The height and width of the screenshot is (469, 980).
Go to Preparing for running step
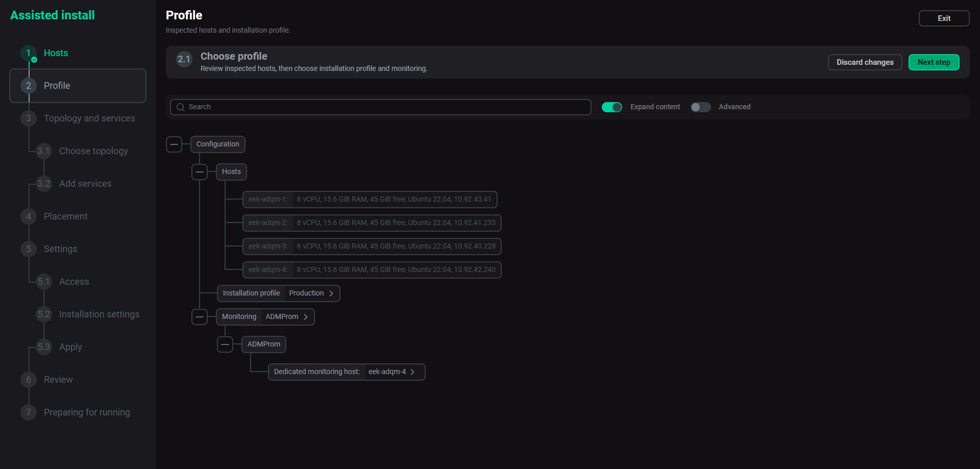[87, 412]
